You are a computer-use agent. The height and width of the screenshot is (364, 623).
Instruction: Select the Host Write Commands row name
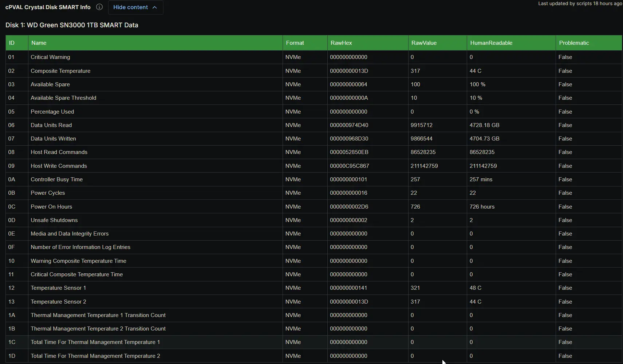click(59, 166)
